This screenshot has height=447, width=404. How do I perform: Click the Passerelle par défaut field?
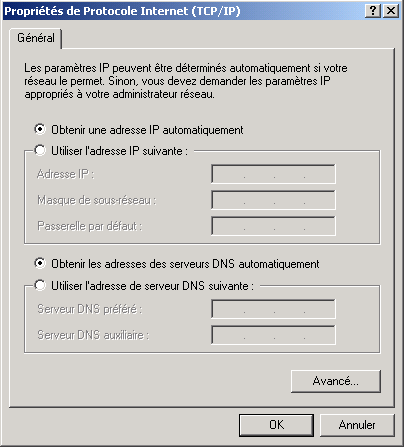[273, 226]
